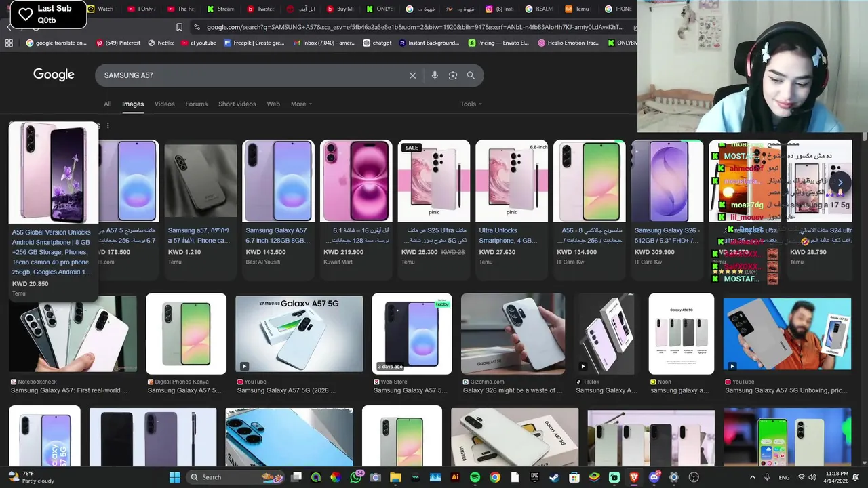Open Steam from the taskbar
Image resolution: width=868 pixels, height=488 pixels.
coord(554,477)
